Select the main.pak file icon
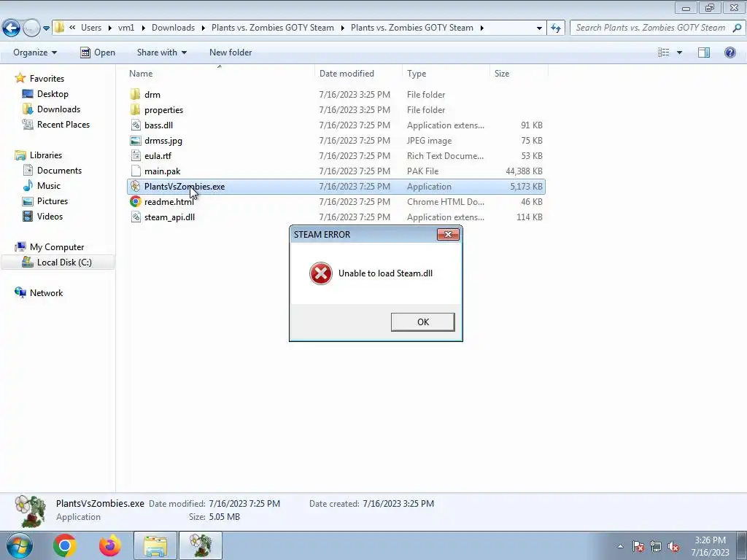747x560 pixels. [x=135, y=171]
